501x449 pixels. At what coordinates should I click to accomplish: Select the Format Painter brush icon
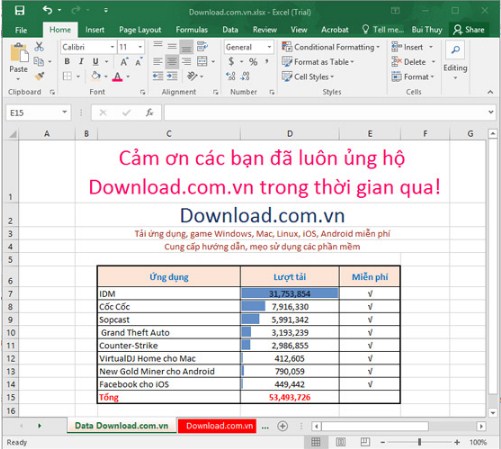coord(39,76)
